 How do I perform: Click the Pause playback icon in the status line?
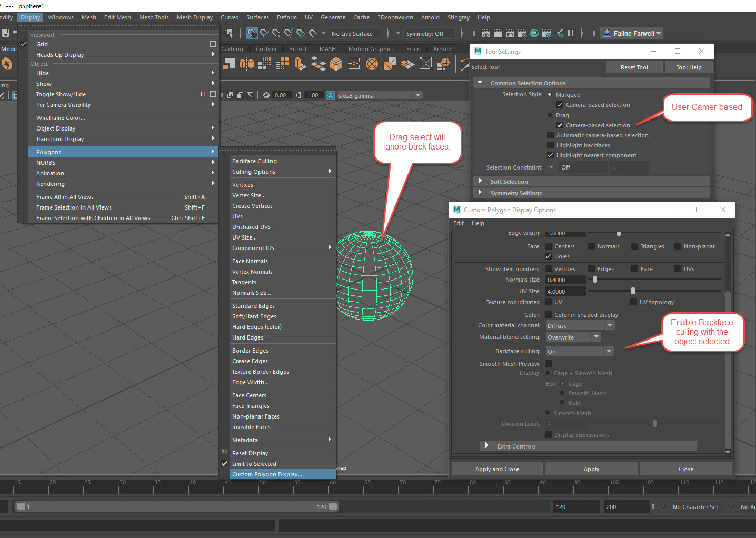[570, 33]
